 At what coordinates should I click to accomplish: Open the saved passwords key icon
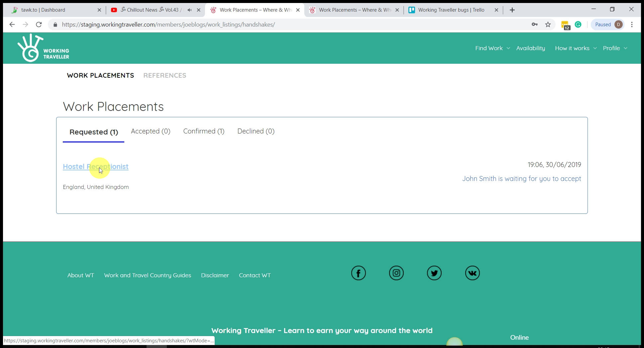click(534, 25)
